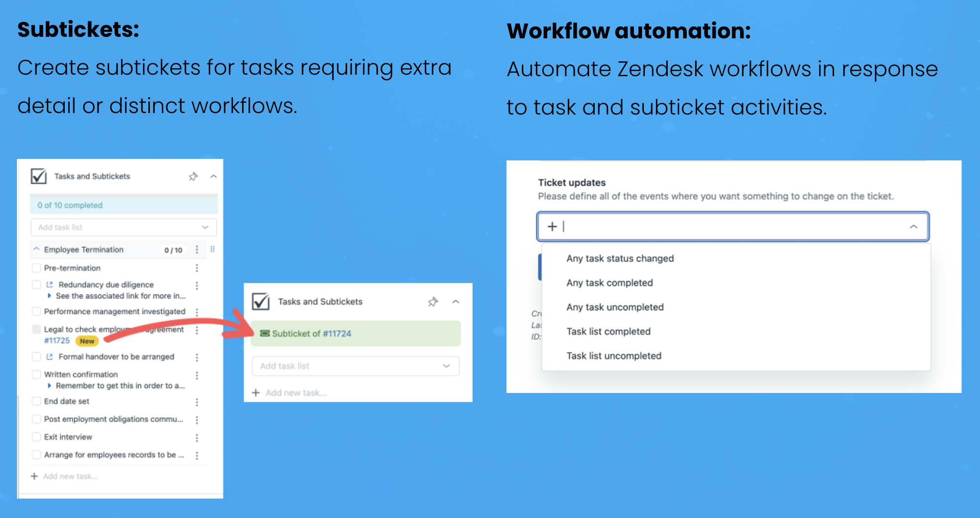The width and height of the screenshot is (980, 518).
Task: Click Add new task in subticket panel
Action: click(296, 393)
